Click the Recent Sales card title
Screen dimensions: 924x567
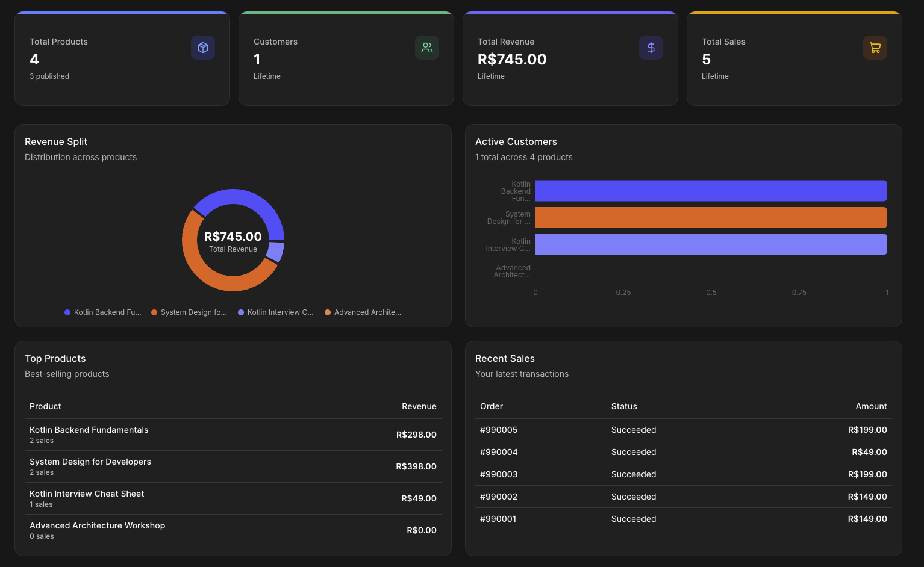pyautogui.click(x=505, y=358)
